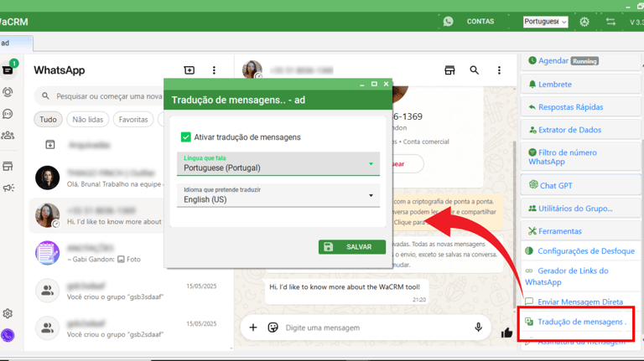Open the profile avatar at sidebar bottom
Viewport: 644px width, 361px height.
8,335
